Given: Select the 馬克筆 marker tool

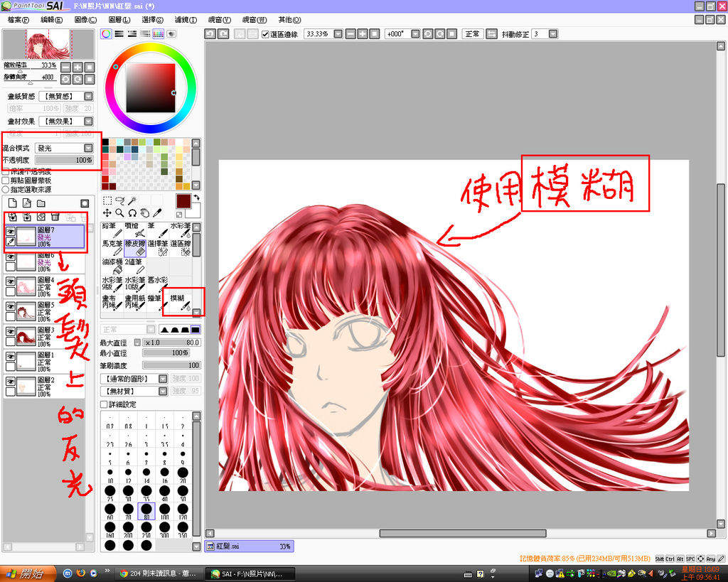Looking at the screenshot, I should [x=112, y=248].
